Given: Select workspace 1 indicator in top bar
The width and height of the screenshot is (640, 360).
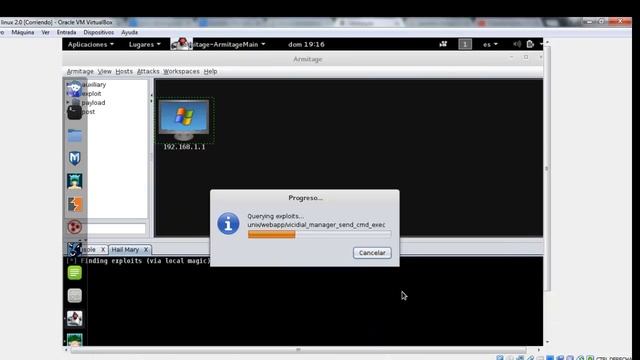Looking at the screenshot, I should (x=465, y=44).
